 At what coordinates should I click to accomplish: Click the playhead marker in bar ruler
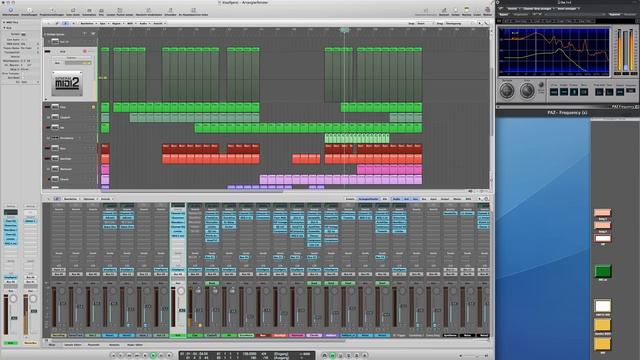click(x=344, y=29)
